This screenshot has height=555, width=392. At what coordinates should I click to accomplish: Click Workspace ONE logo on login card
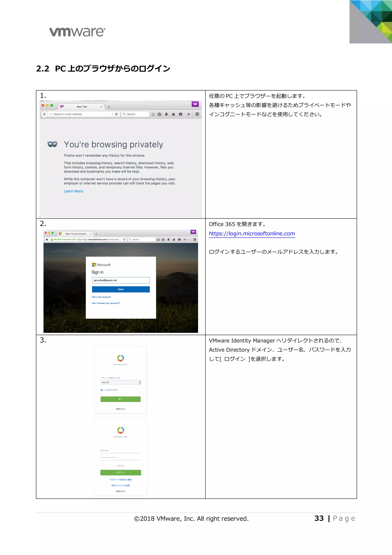pyautogui.click(x=121, y=432)
